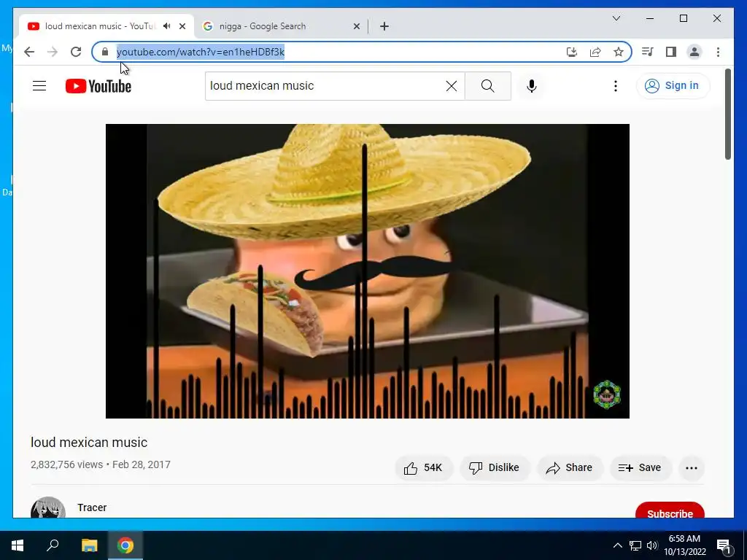Screen dimensions: 747x560
Task: Like the video with thumbs up
Action: pos(424,467)
